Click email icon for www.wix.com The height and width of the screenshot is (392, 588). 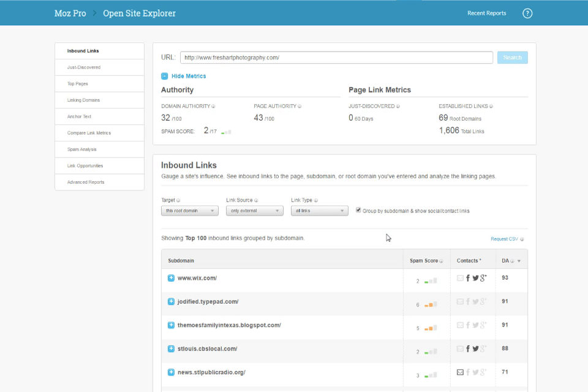point(460,278)
